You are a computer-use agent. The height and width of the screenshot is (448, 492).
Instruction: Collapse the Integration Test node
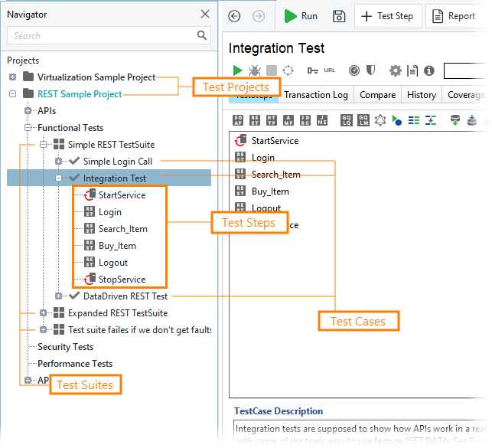coord(58,178)
